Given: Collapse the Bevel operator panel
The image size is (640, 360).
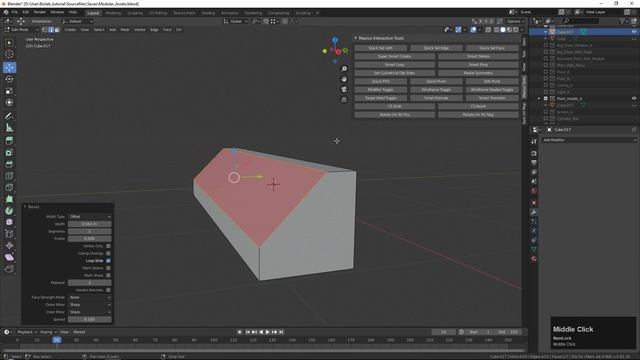Looking at the screenshot, I should click(x=25, y=207).
